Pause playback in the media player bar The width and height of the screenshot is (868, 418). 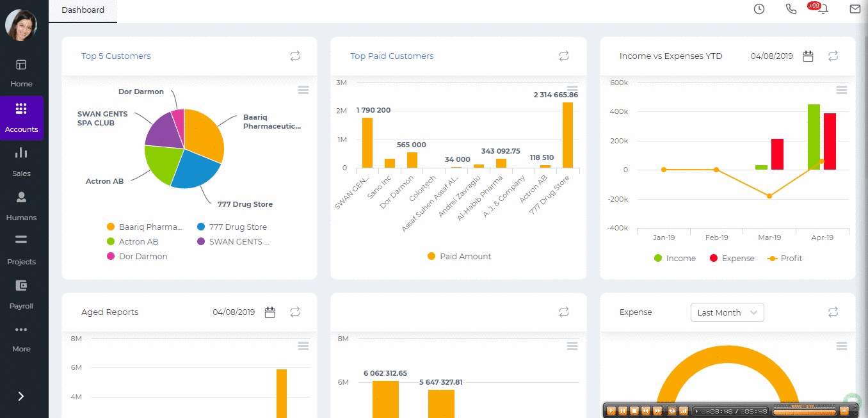click(623, 410)
